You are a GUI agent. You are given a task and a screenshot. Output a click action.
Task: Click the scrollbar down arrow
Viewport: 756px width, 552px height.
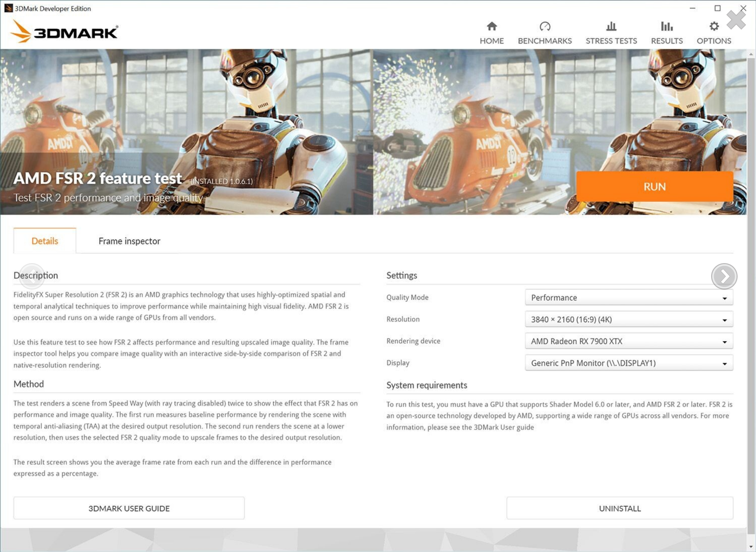(751, 547)
